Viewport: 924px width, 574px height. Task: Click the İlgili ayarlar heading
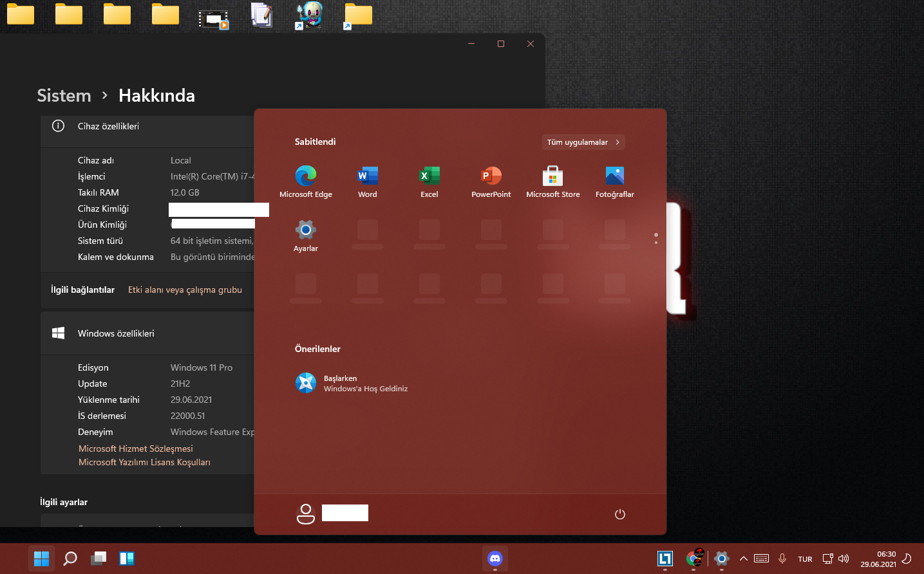pos(64,502)
